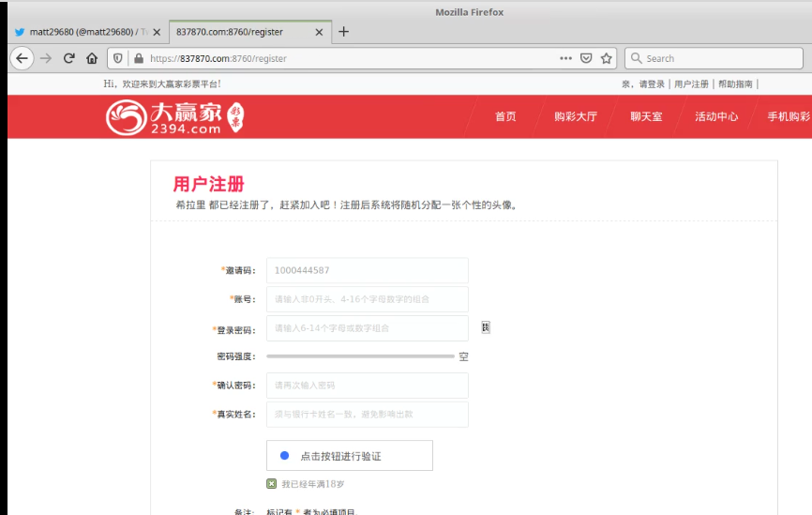
Task: Go back with the browser back arrow
Action: [22, 58]
